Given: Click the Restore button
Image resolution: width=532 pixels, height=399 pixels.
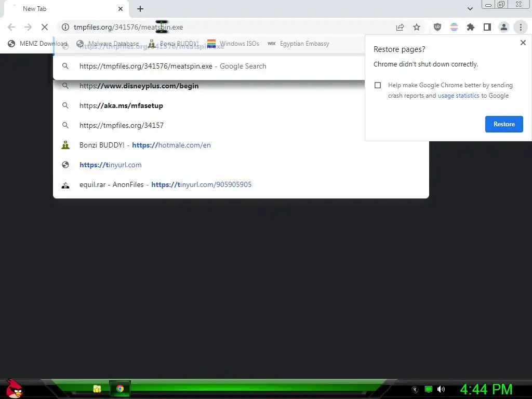Looking at the screenshot, I should click(504, 124).
